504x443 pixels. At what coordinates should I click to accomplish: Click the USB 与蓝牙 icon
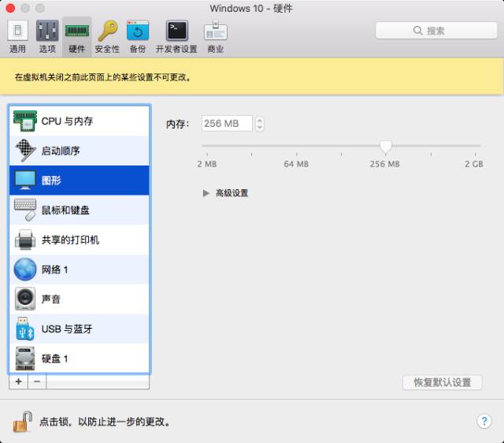25,329
